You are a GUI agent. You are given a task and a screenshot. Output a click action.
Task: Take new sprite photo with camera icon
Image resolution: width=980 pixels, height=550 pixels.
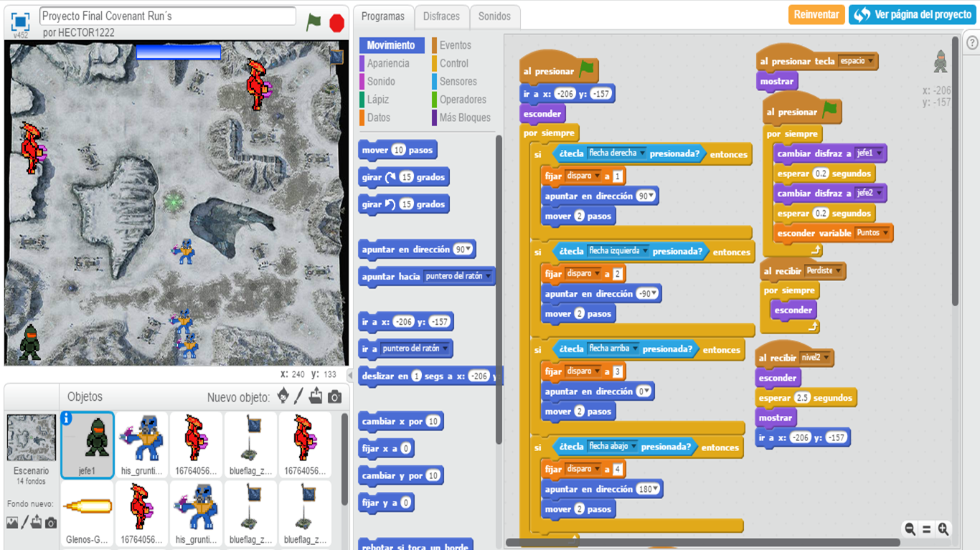point(334,397)
